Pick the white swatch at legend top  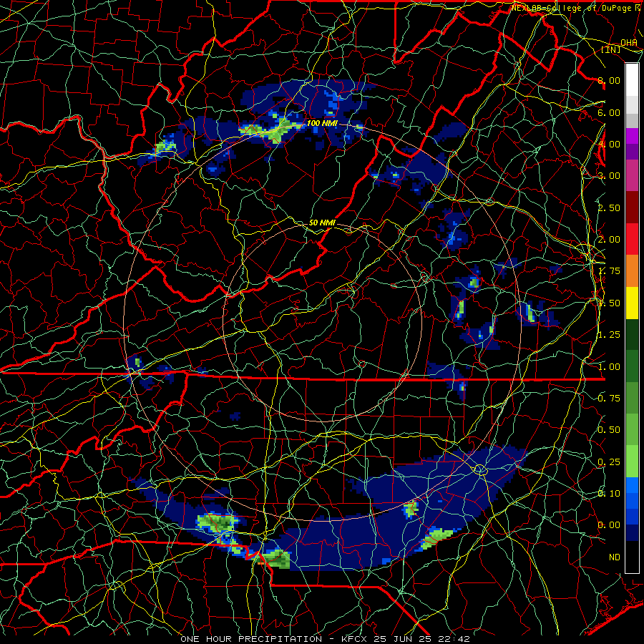pyautogui.click(x=632, y=80)
